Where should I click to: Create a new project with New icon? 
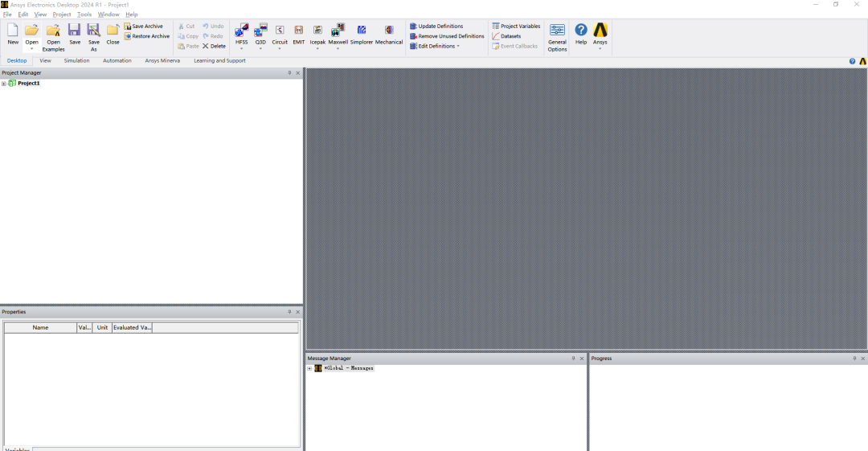(13, 30)
